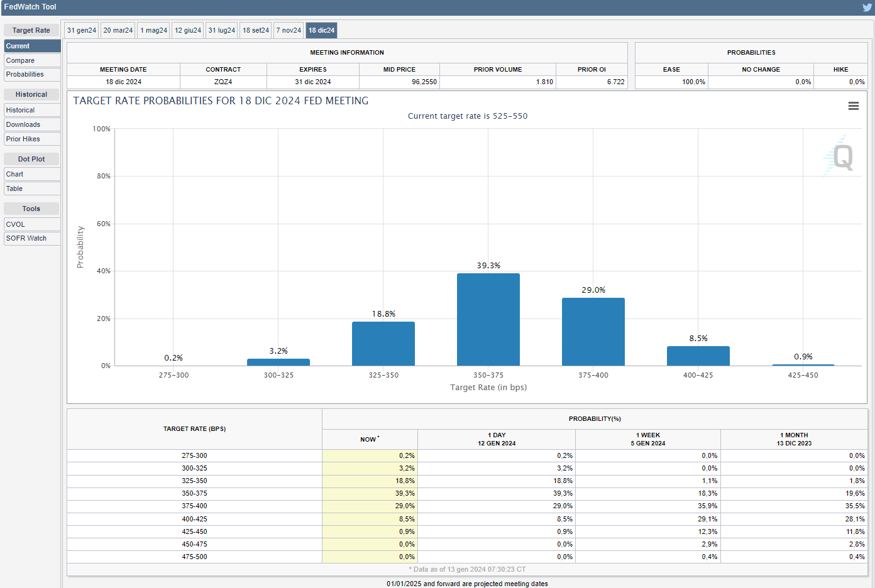The image size is (875, 588).
Task: Open the Dot Plot Table
Action: [x=32, y=188]
